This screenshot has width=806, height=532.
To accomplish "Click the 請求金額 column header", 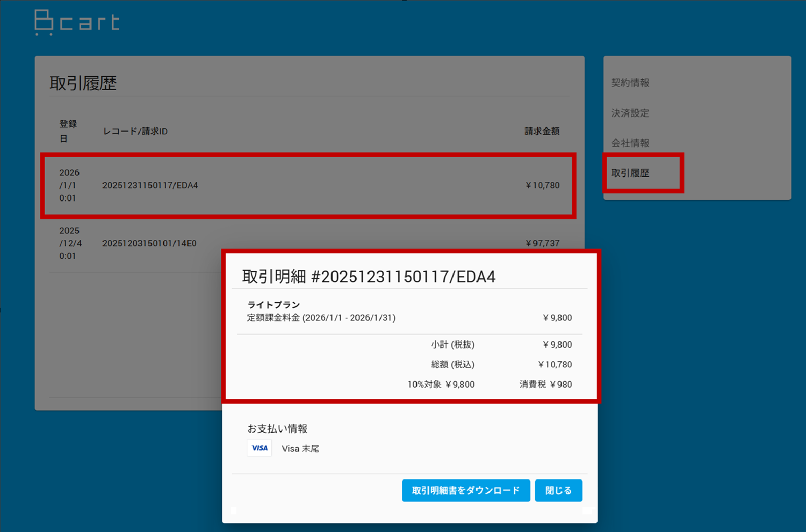I will pos(542,132).
